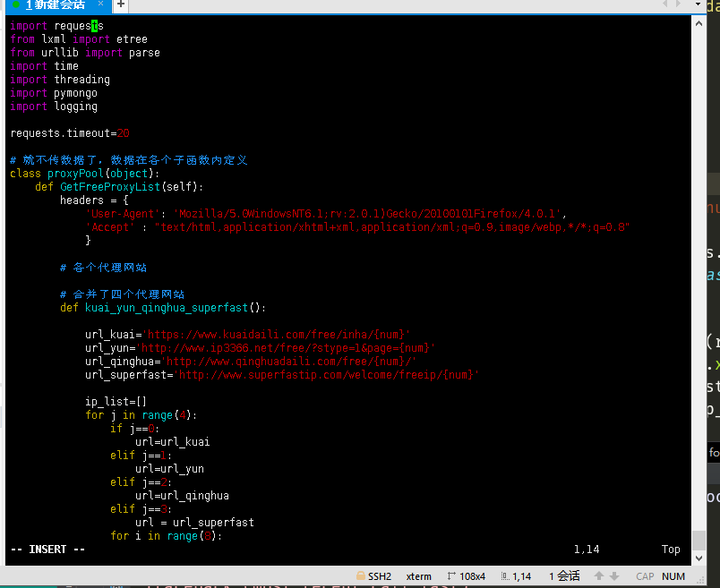720x588 pixels.
Task: Click the 'Top' vim position indicator
Action: 671,550
